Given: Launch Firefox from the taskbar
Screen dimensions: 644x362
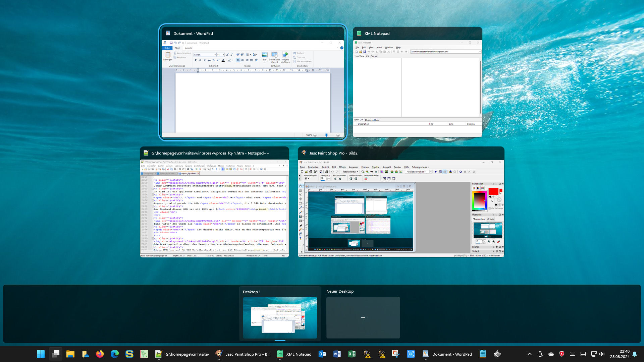Looking at the screenshot, I should (100, 354).
